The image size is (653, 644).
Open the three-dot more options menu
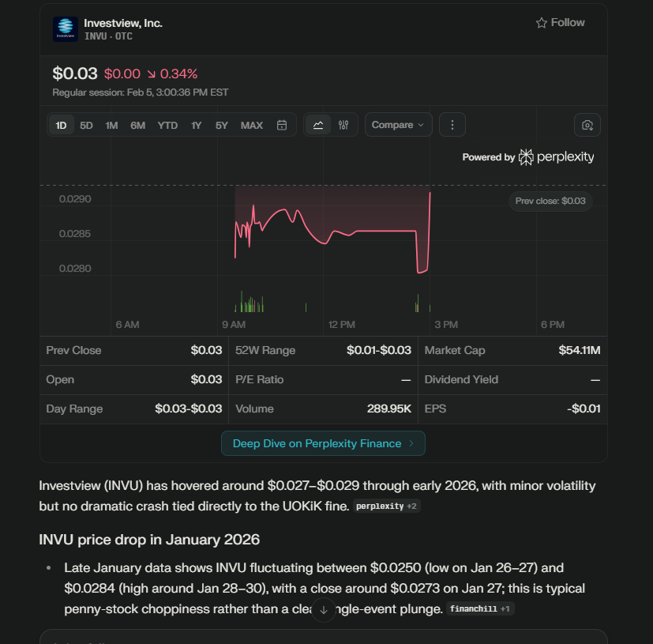[x=452, y=125]
